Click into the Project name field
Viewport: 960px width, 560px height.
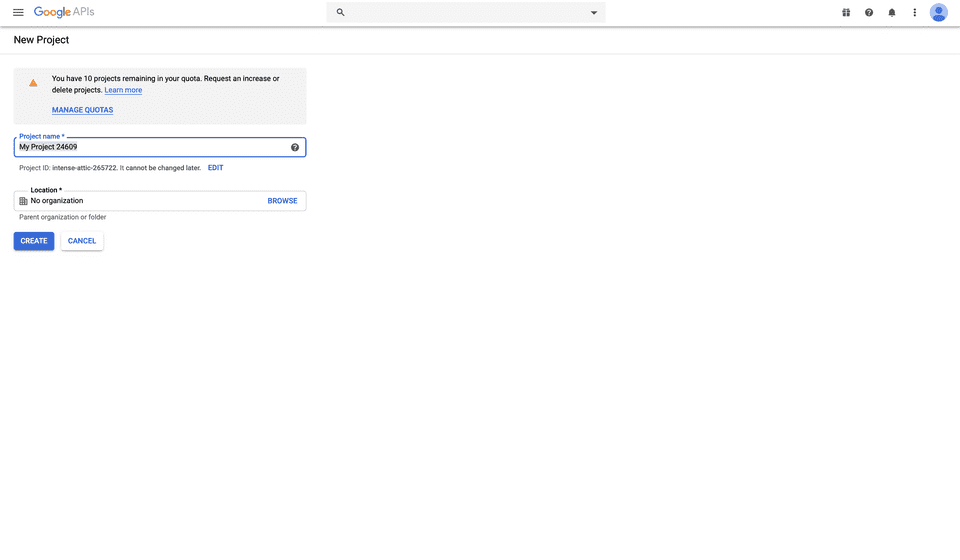click(x=160, y=147)
